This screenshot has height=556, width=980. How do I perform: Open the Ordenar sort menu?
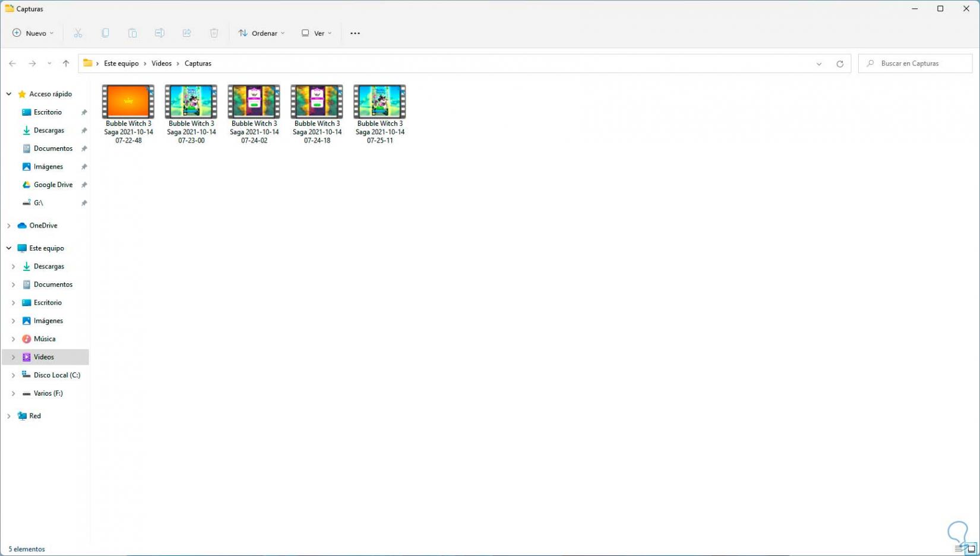click(x=261, y=33)
